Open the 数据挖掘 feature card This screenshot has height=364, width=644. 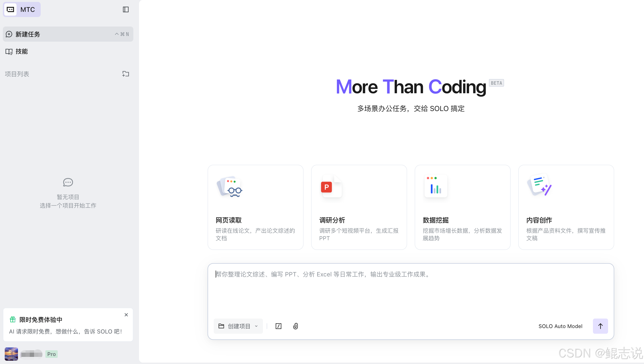462,207
